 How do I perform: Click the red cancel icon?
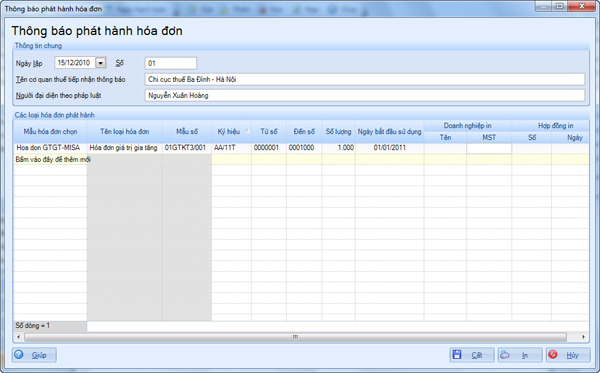click(x=553, y=355)
